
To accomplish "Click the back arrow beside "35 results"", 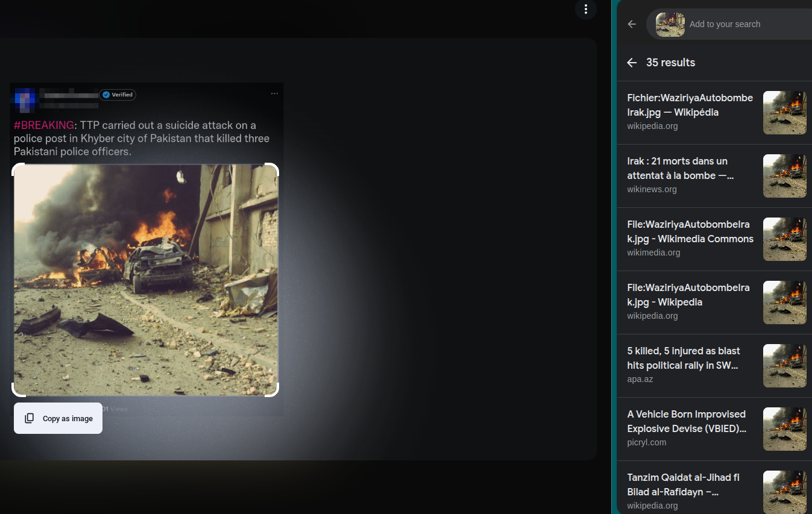I will point(631,62).
